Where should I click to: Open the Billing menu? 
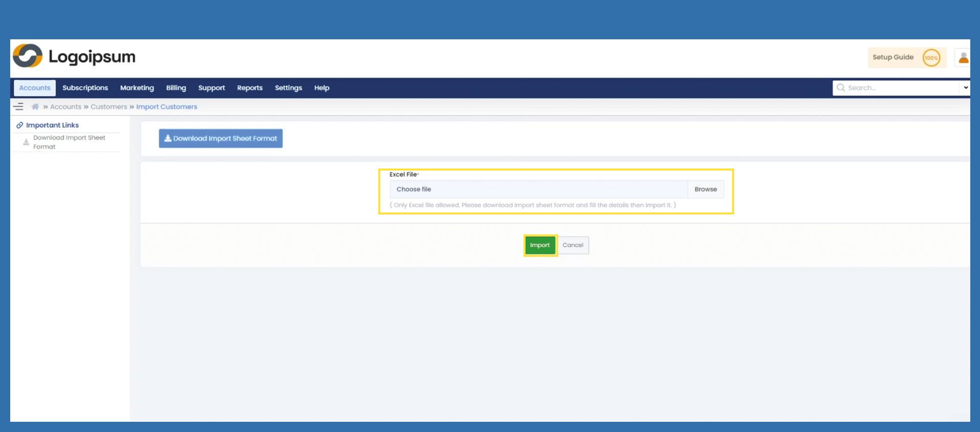[176, 88]
